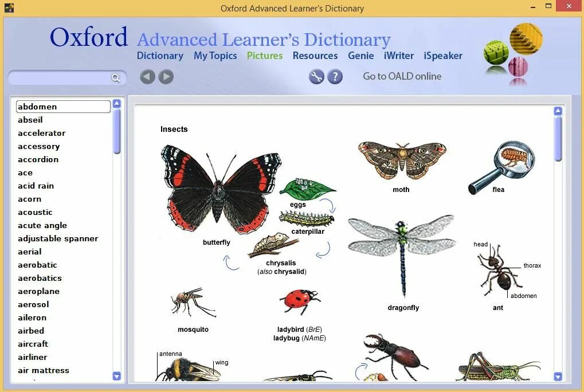
Task: Click the 'eggs' label under the leaf
Action: [297, 205]
